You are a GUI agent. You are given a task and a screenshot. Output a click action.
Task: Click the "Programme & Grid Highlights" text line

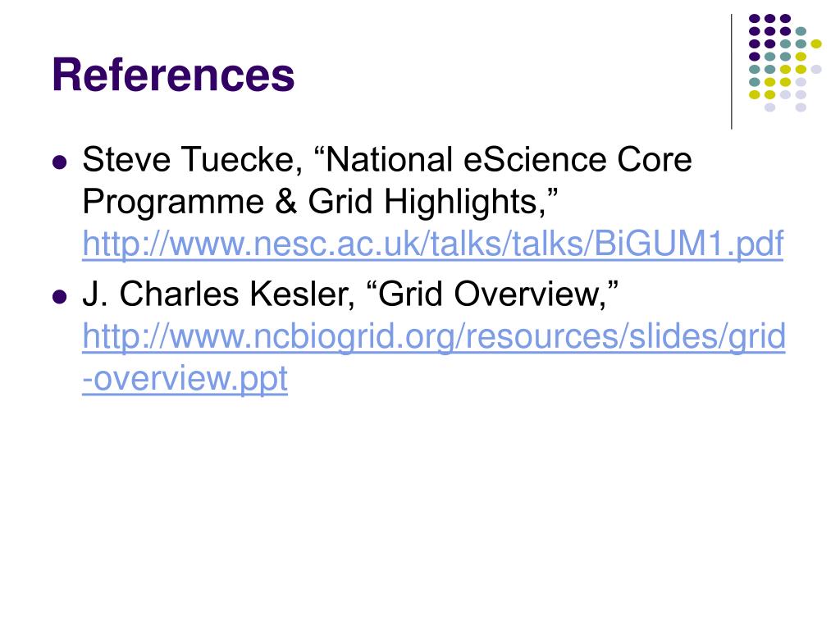320,202
